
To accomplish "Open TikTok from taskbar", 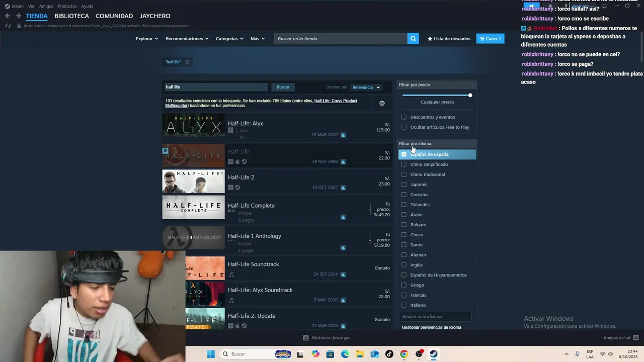I will click(x=389, y=354).
